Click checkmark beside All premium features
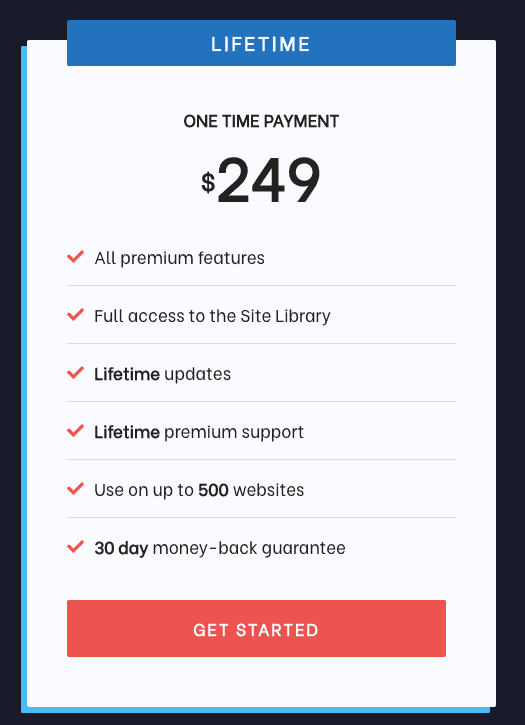This screenshot has width=525, height=725. point(75,257)
